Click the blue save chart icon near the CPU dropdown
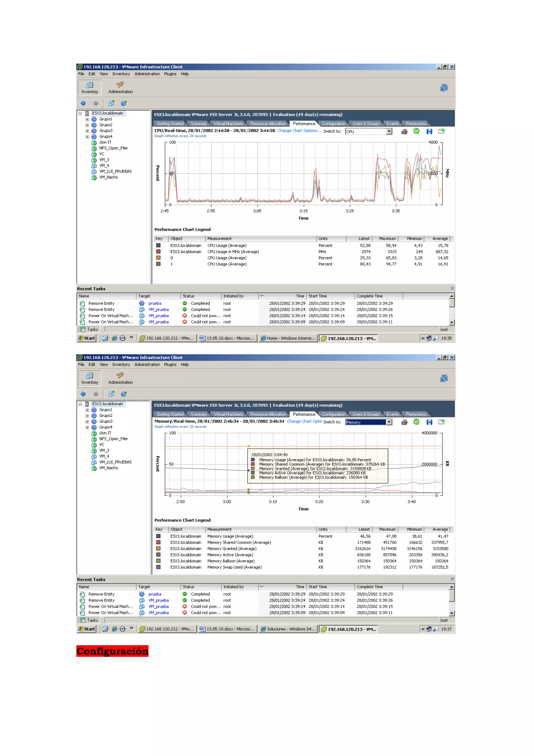Viewport: 534px width, 756px height. coord(429,132)
